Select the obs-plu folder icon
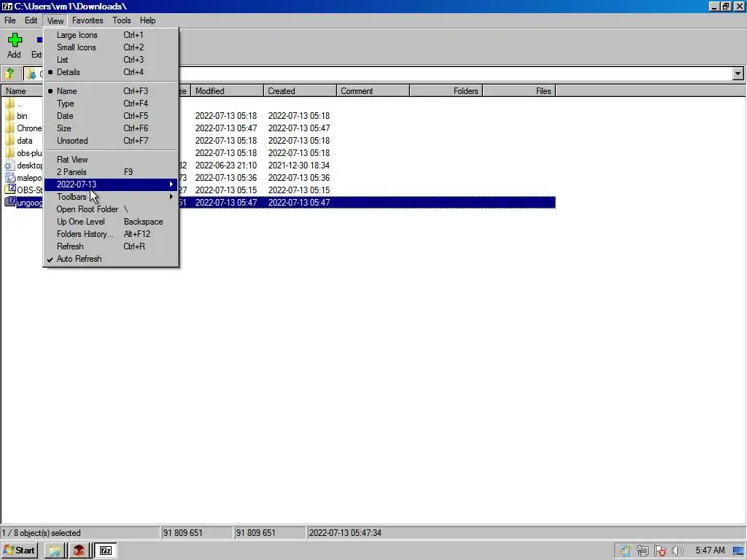Screen dimensions: 747x560 click(x=9, y=153)
